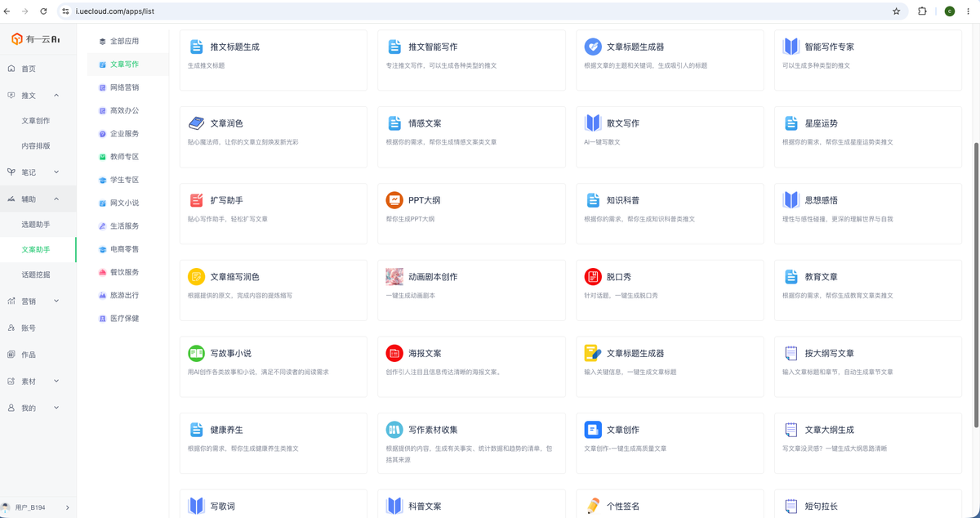Select 文案助手 in sidebar
The height and width of the screenshot is (518, 980).
click(38, 250)
